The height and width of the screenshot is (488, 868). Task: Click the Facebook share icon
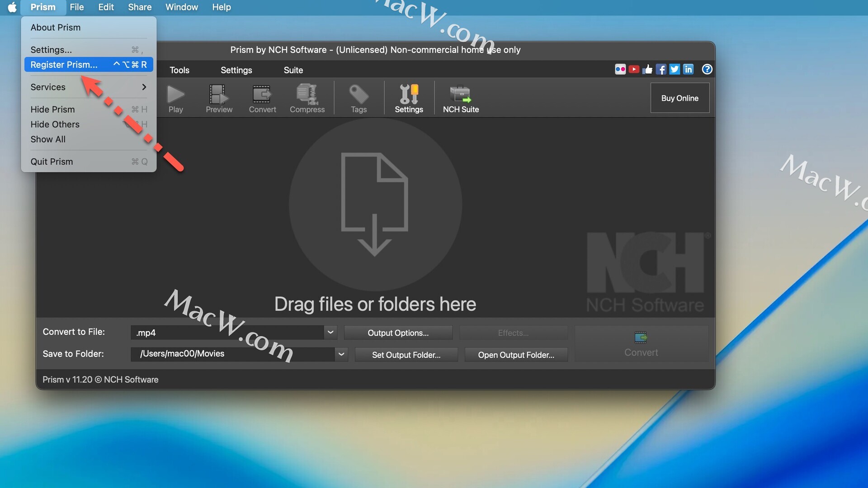pyautogui.click(x=661, y=69)
